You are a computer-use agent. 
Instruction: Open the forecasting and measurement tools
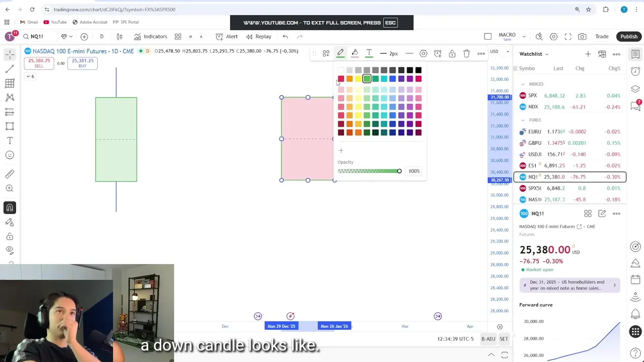pyautogui.click(x=10, y=112)
